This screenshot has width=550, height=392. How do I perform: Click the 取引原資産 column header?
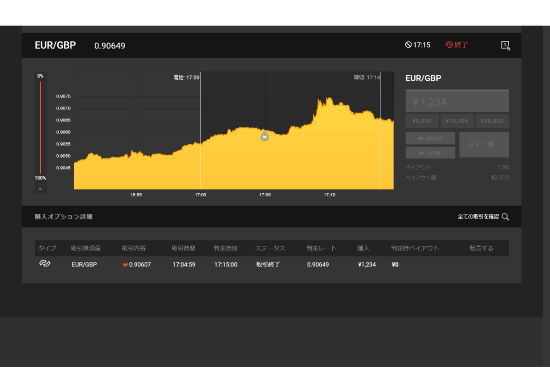(x=86, y=248)
